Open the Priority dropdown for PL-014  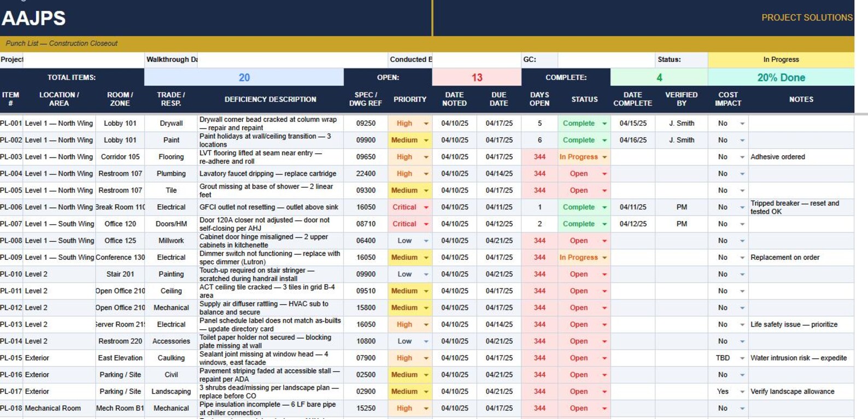426,341
